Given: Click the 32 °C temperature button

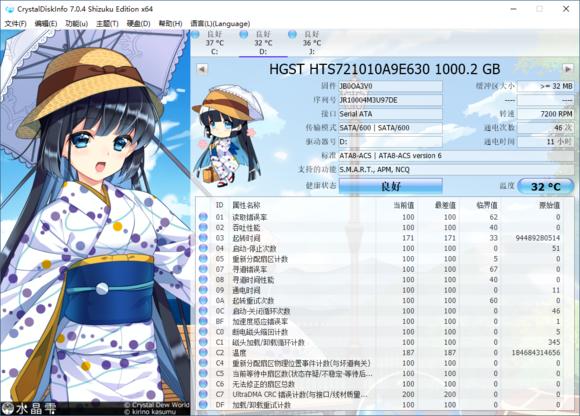Looking at the screenshot, I should (x=546, y=186).
